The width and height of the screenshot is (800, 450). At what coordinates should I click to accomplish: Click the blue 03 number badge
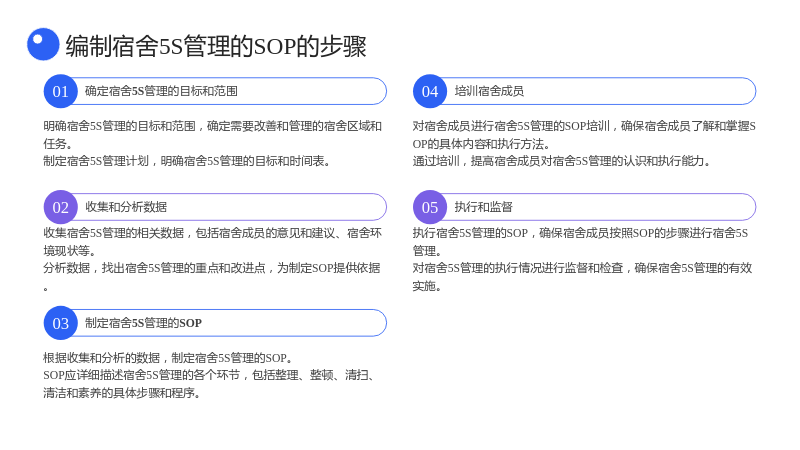click(x=61, y=323)
